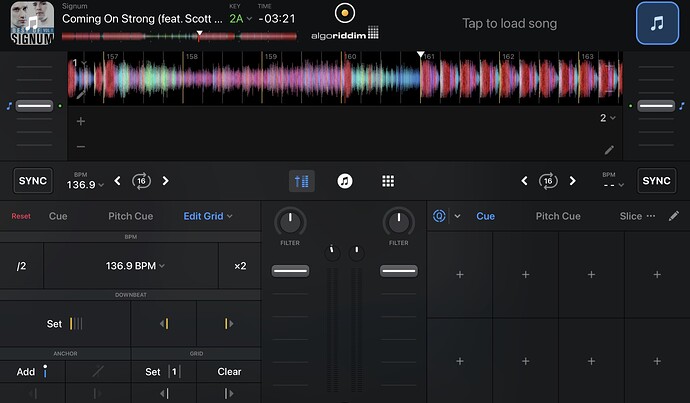
Task: Open the key 2A dropdown
Action: click(x=240, y=18)
